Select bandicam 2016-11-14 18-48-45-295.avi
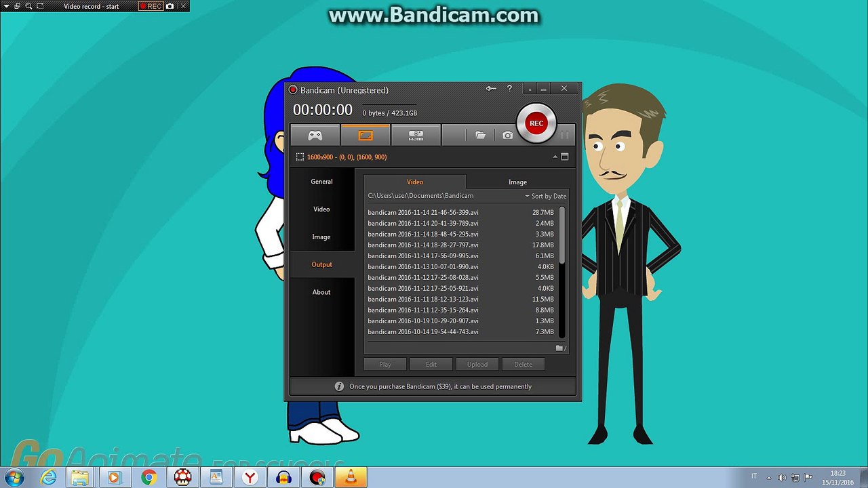This screenshot has height=488, width=868. (461, 234)
